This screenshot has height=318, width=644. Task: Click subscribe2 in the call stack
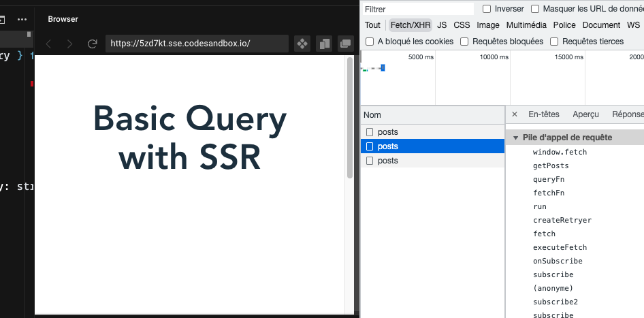(x=556, y=302)
